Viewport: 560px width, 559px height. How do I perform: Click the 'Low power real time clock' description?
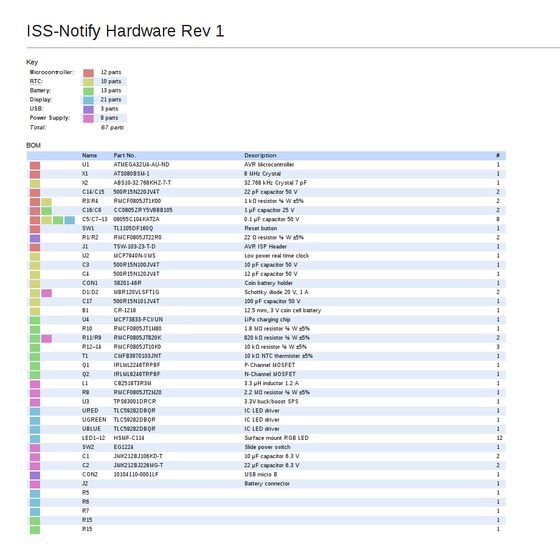click(277, 256)
